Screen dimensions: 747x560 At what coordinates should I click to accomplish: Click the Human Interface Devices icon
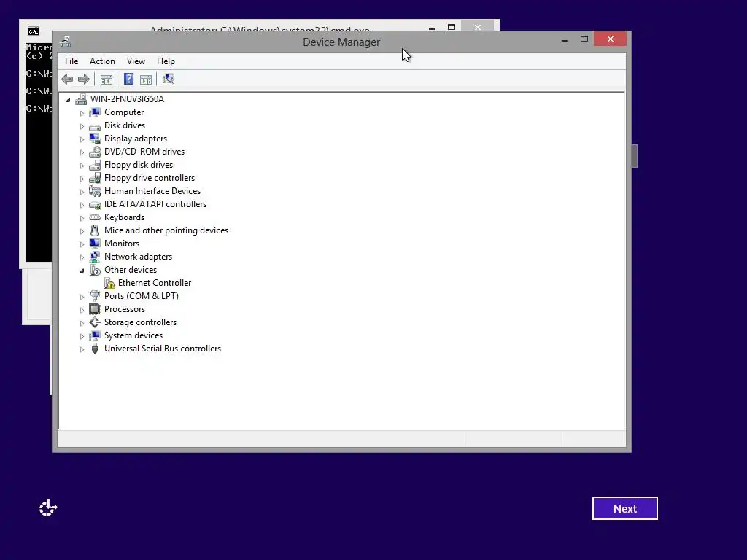click(x=95, y=191)
